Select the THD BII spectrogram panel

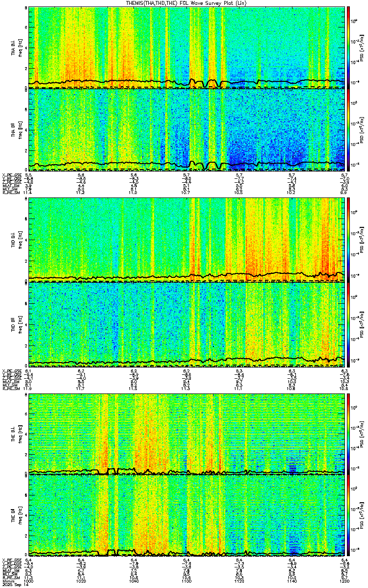point(186,324)
